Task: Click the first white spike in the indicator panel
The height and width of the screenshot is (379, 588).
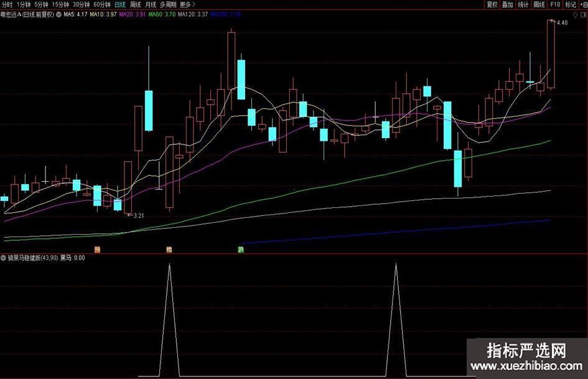Action: pyautogui.click(x=169, y=320)
